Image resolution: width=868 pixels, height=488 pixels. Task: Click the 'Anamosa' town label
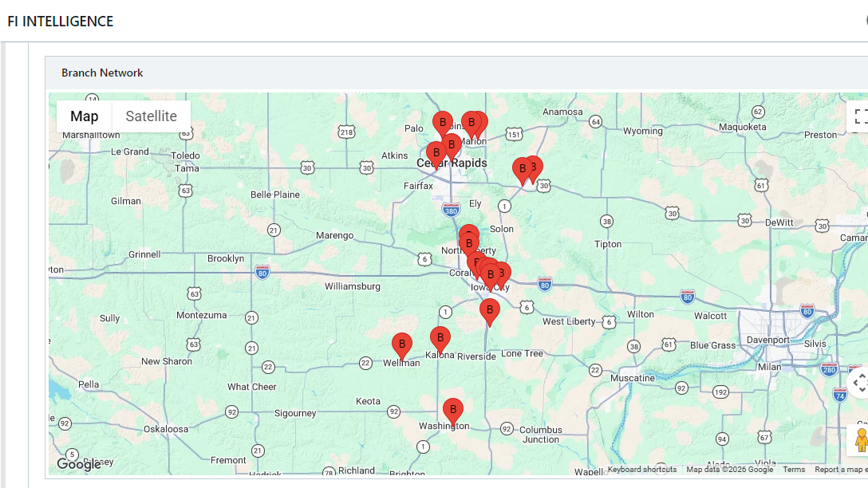pyautogui.click(x=562, y=112)
